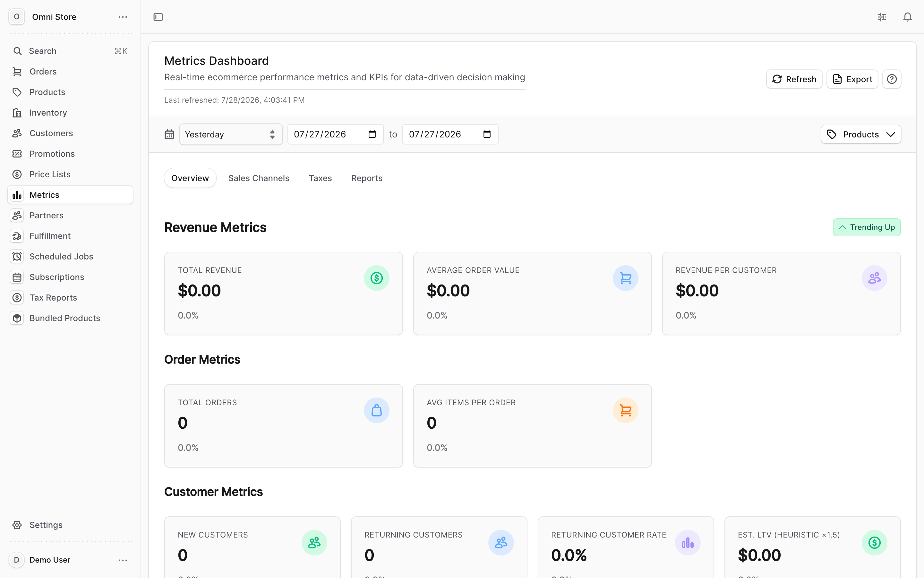924x578 pixels.
Task: Click the Customer Metrics heading
Action: pos(213,492)
